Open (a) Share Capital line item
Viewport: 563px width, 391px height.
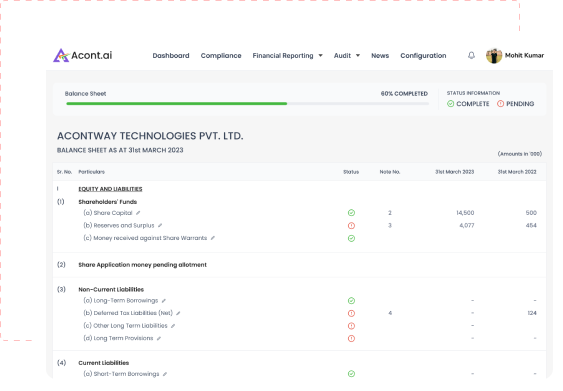pyautogui.click(x=108, y=213)
